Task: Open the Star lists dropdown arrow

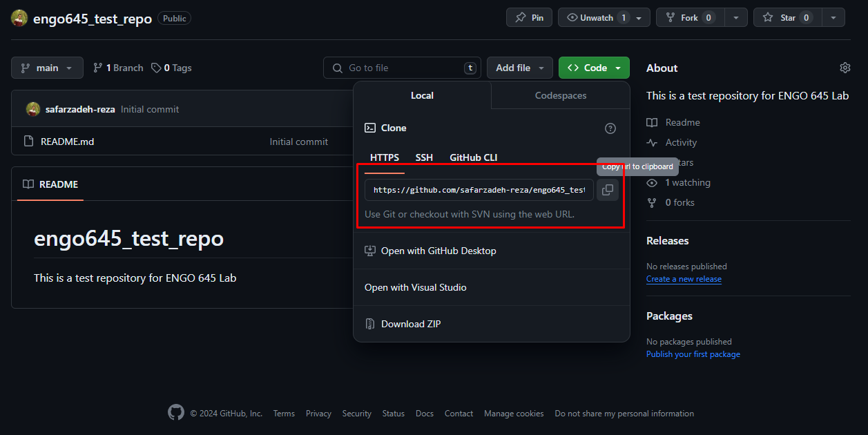Action: (x=834, y=18)
